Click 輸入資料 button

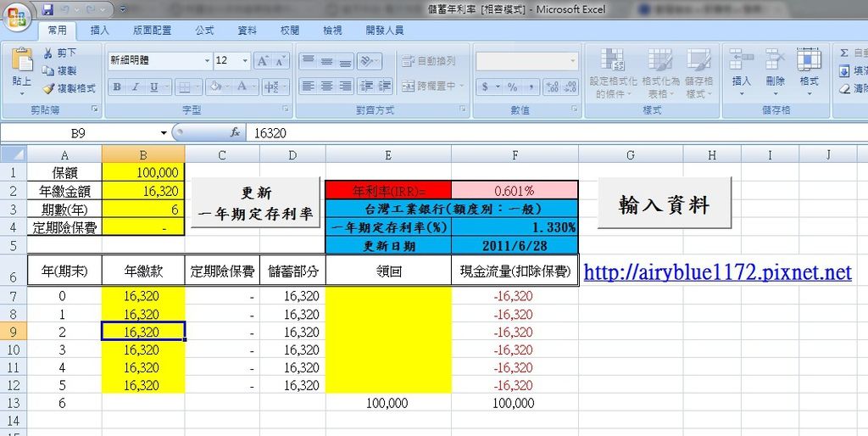665,203
